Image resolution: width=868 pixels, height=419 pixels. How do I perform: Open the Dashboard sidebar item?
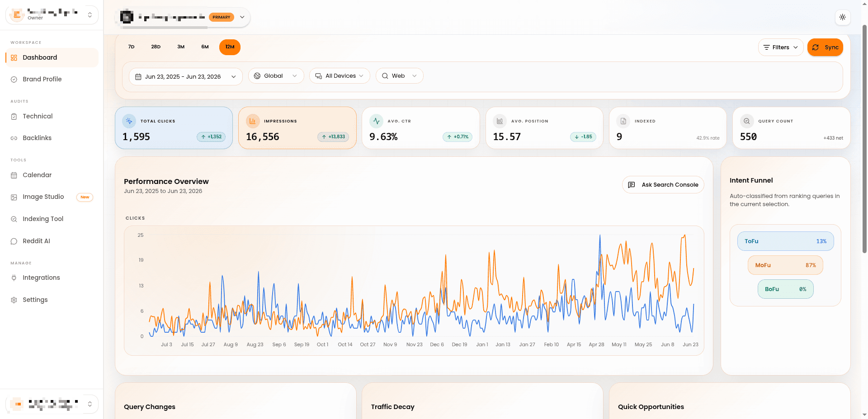(x=52, y=57)
